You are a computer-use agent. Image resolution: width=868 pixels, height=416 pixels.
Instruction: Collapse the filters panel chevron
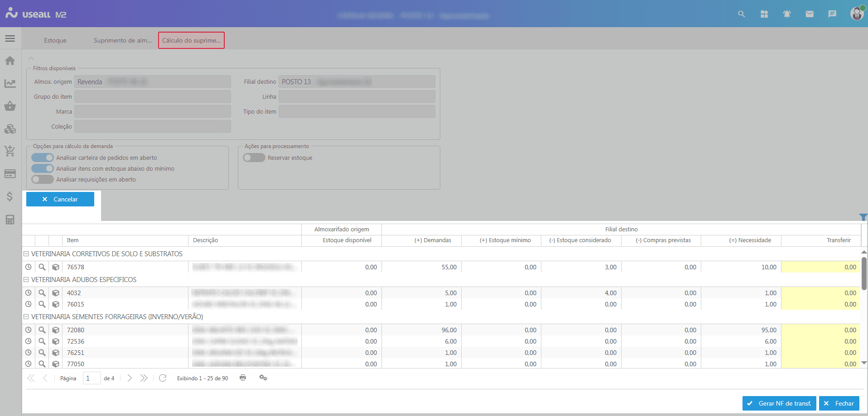(x=31, y=58)
